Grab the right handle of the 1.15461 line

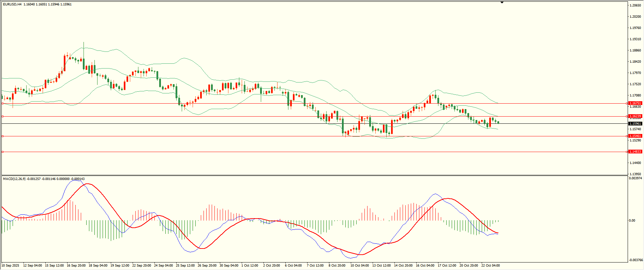[x=627, y=136]
